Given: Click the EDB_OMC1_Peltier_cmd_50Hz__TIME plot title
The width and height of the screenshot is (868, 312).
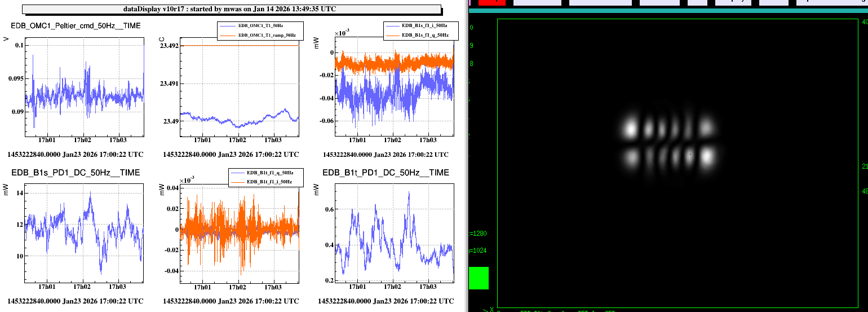Looking at the screenshot, I should click(x=76, y=26).
